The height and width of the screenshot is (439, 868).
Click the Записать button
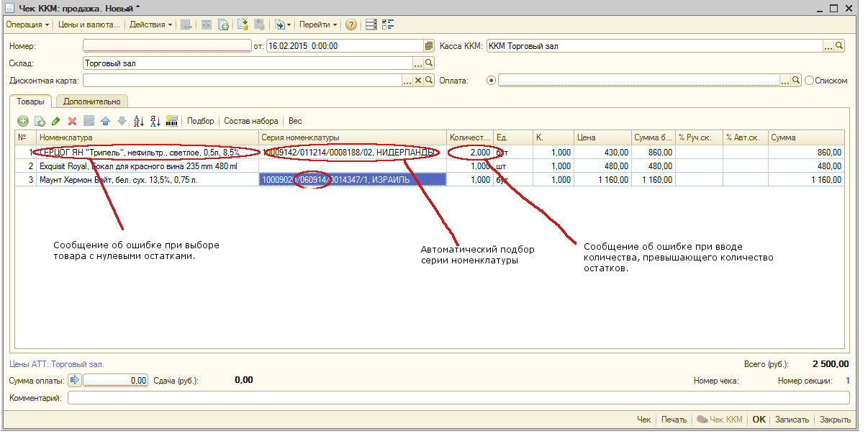[792, 420]
